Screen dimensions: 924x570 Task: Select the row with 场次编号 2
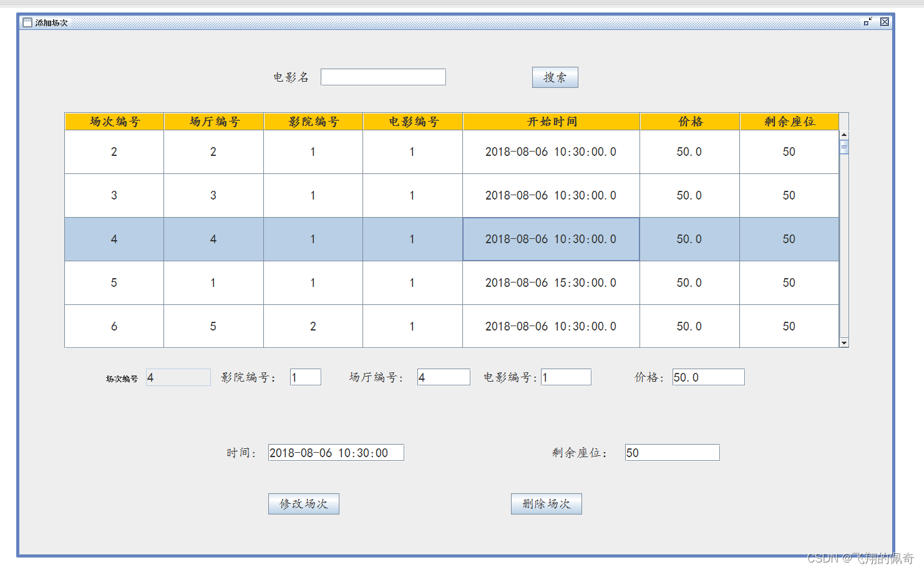click(x=452, y=152)
